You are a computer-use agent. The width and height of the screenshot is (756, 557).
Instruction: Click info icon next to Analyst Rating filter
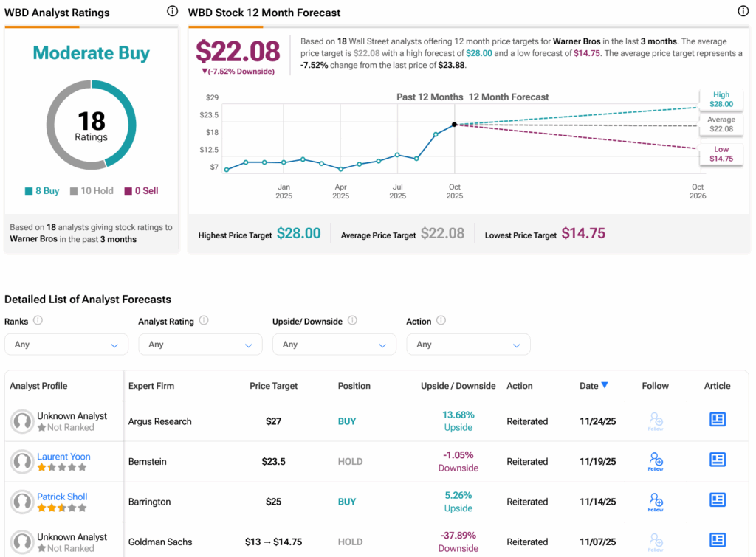coord(204,321)
